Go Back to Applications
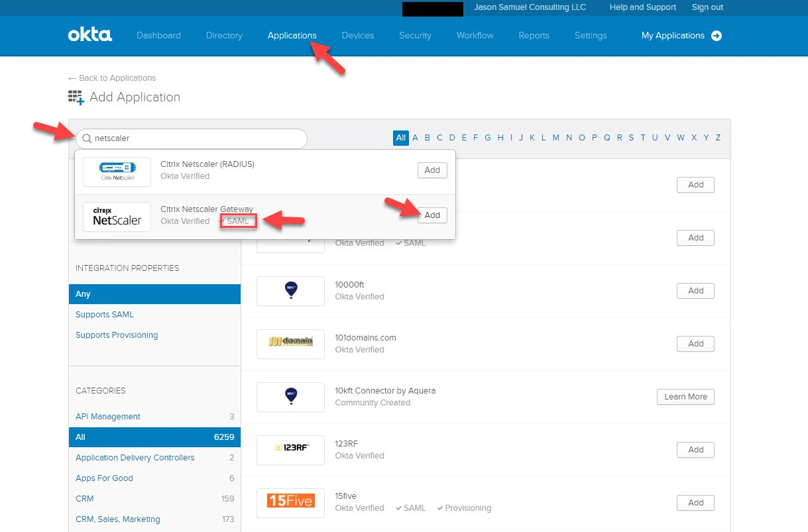Screen dimensions: 808x532 [x=112, y=78]
